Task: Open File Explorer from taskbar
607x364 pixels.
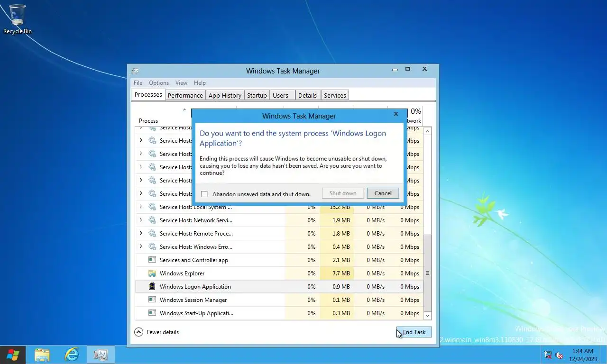Action: pyautogui.click(x=42, y=355)
